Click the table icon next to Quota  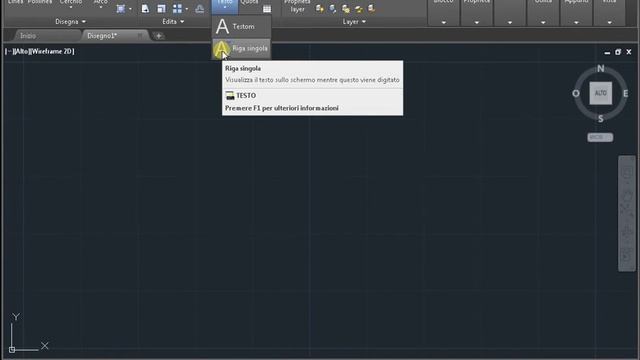tap(267, 9)
